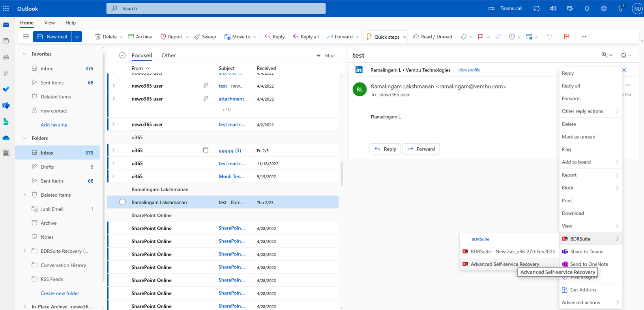Select BDRSuite - NewUser_v56-27thFeb2023 submenu item
This screenshot has height=310, width=644.
tap(509, 252)
